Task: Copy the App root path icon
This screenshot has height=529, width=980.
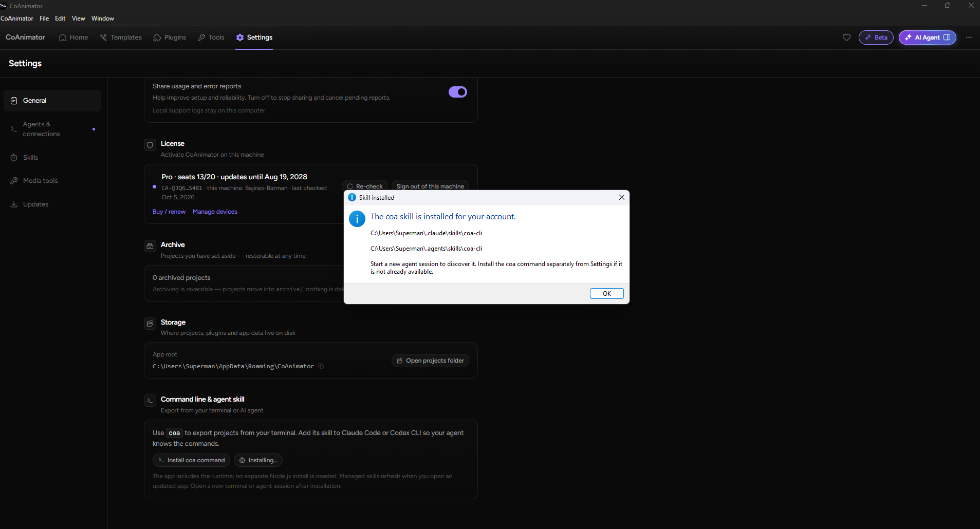Action: [321, 366]
